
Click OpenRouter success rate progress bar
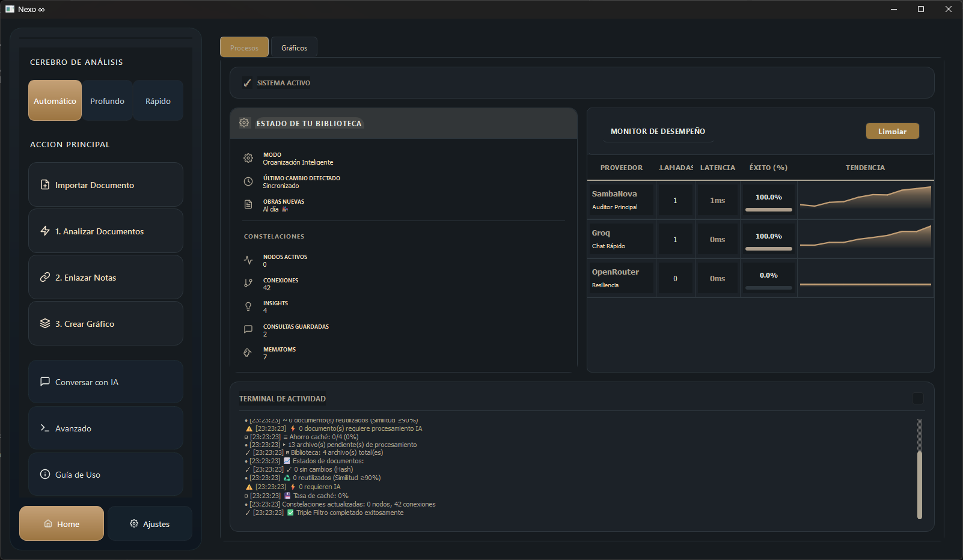click(768, 288)
